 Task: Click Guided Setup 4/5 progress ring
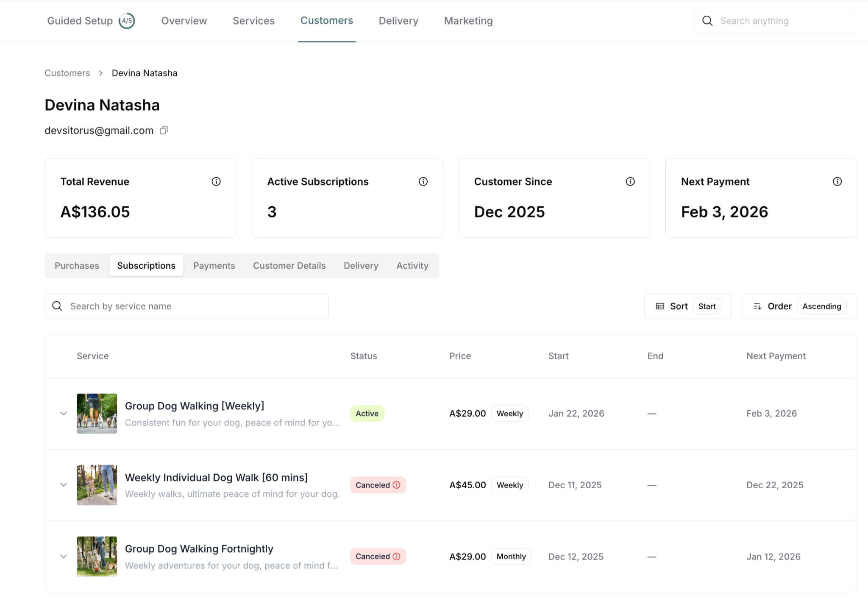[126, 21]
